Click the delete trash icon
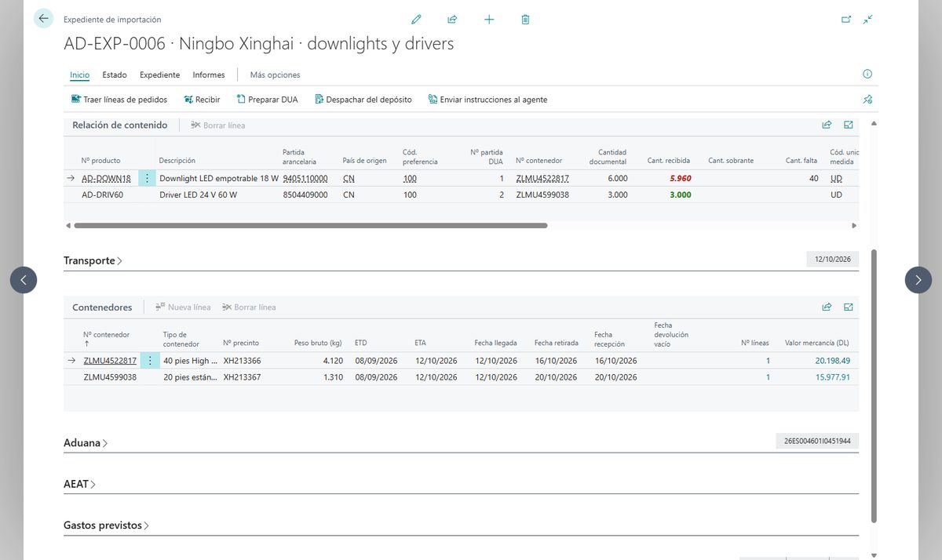The height and width of the screenshot is (560, 942). tap(525, 20)
